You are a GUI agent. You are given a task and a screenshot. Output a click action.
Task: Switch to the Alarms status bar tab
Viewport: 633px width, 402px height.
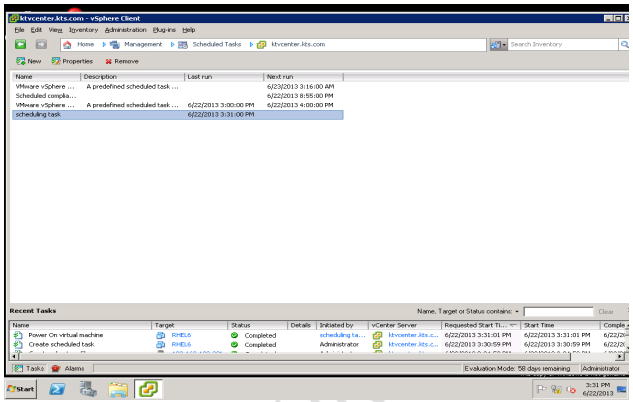click(68, 368)
